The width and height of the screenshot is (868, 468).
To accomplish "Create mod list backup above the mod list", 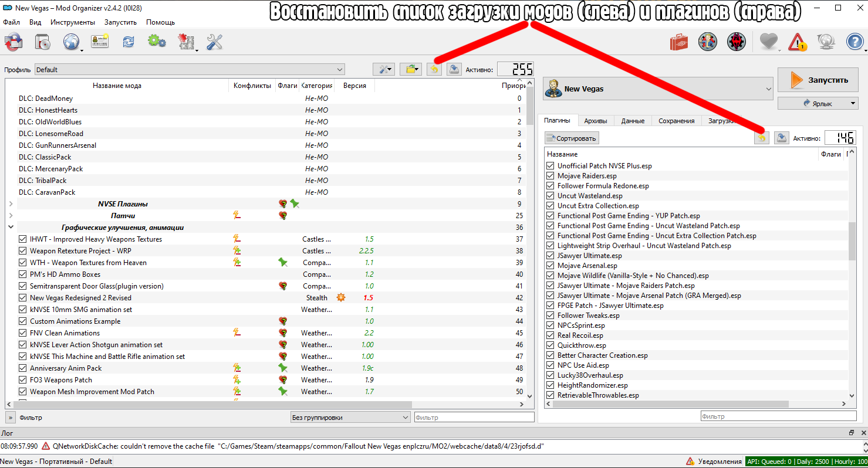I will coord(454,69).
